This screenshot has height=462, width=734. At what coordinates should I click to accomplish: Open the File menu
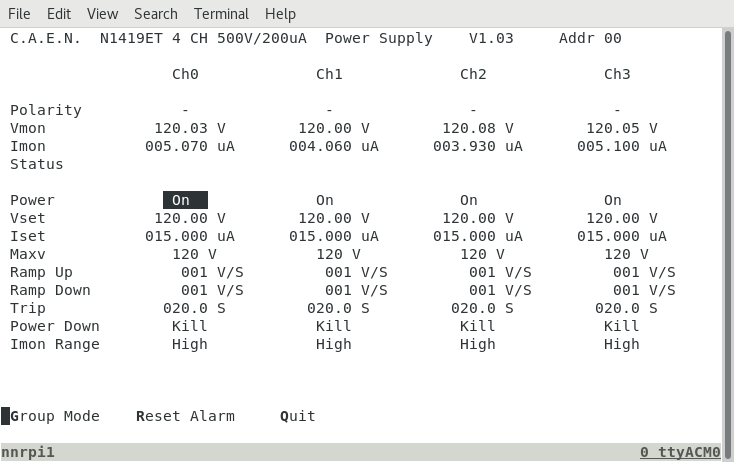pyautogui.click(x=19, y=14)
